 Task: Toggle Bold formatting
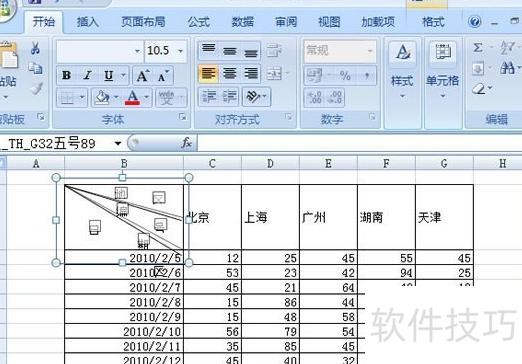[x=67, y=75]
